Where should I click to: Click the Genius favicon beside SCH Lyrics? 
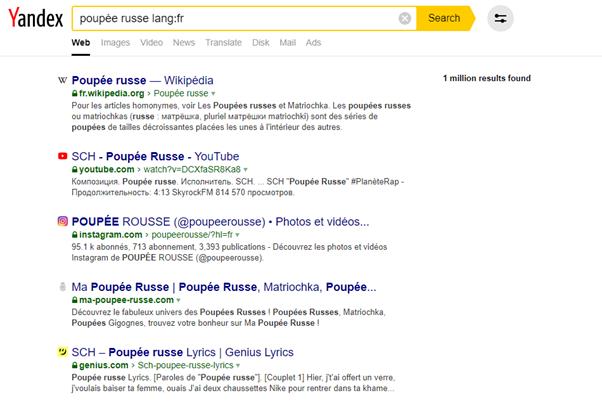(62, 352)
